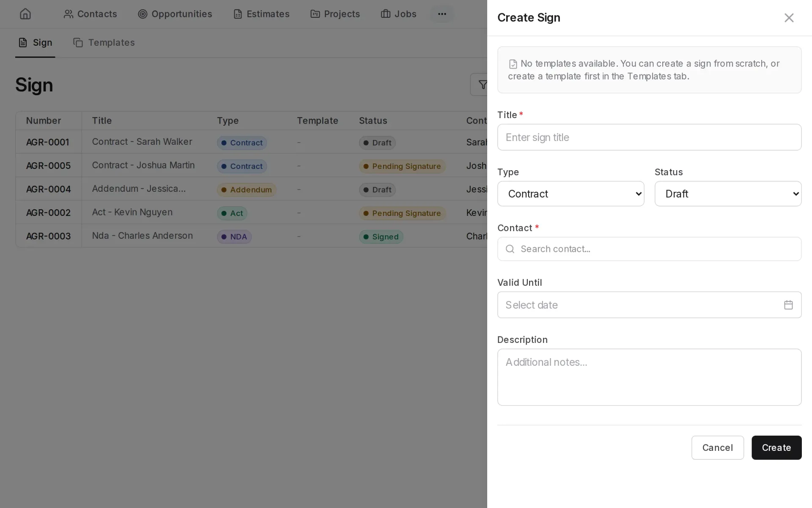Click the Addendum type badge
The image size is (812, 508).
click(x=247, y=190)
